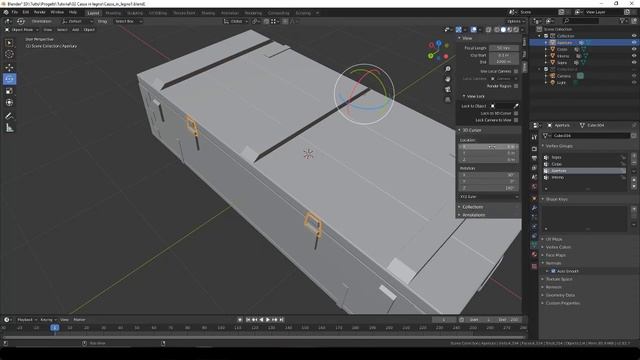Expand the UV Maps panel
This screenshot has width=640, height=360.
(x=554, y=239)
